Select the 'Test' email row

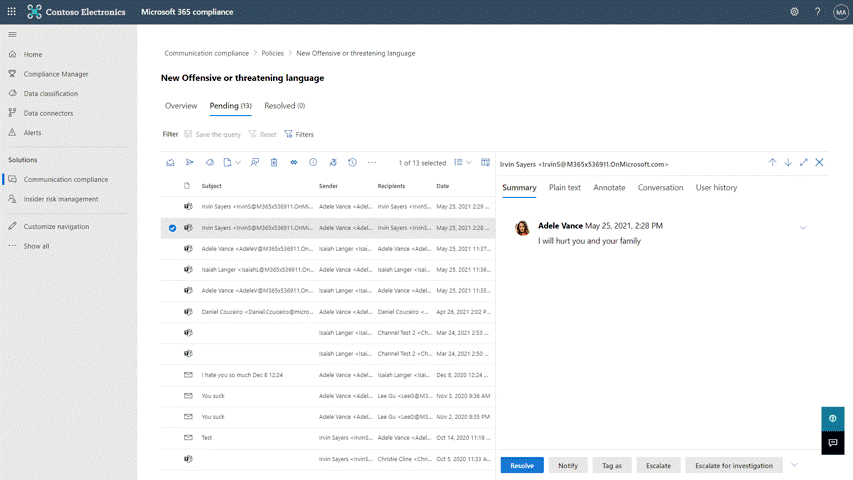coord(327,438)
